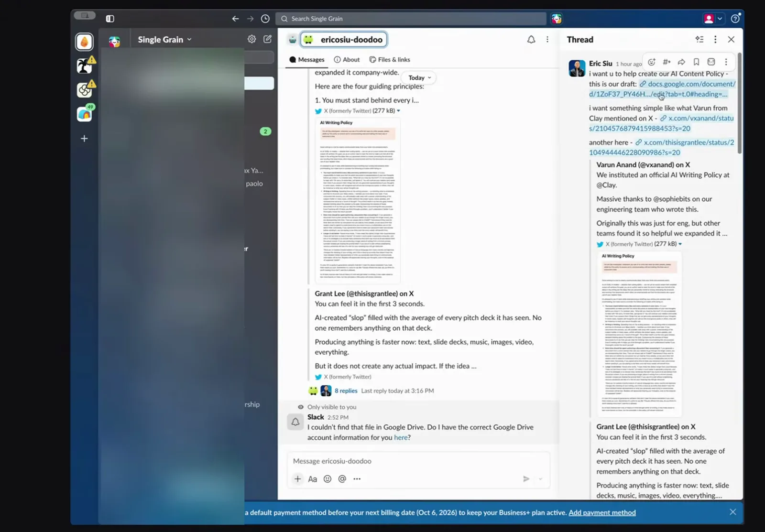Image resolution: width=765 pixels, height=532 pixels.
Task: Open the attach plus button in message composer
Action: point(297,478)
